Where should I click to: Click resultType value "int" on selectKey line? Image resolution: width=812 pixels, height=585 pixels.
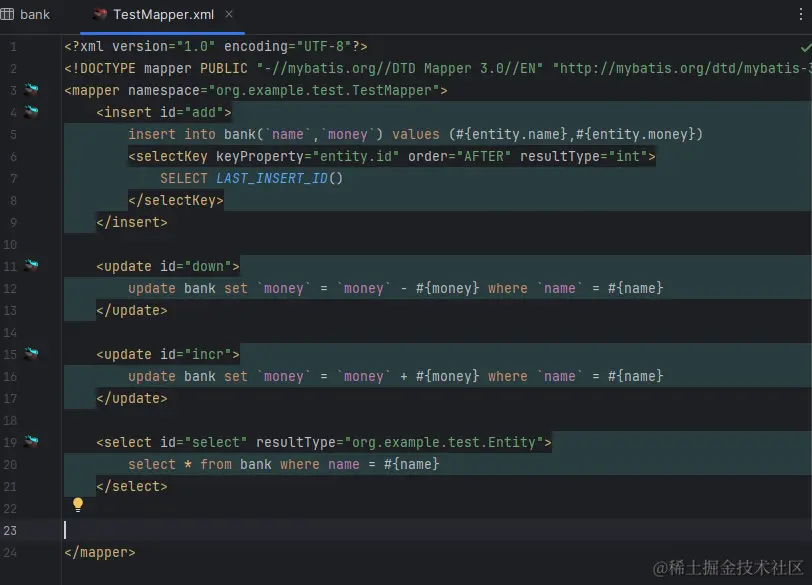tap(628, 156)
